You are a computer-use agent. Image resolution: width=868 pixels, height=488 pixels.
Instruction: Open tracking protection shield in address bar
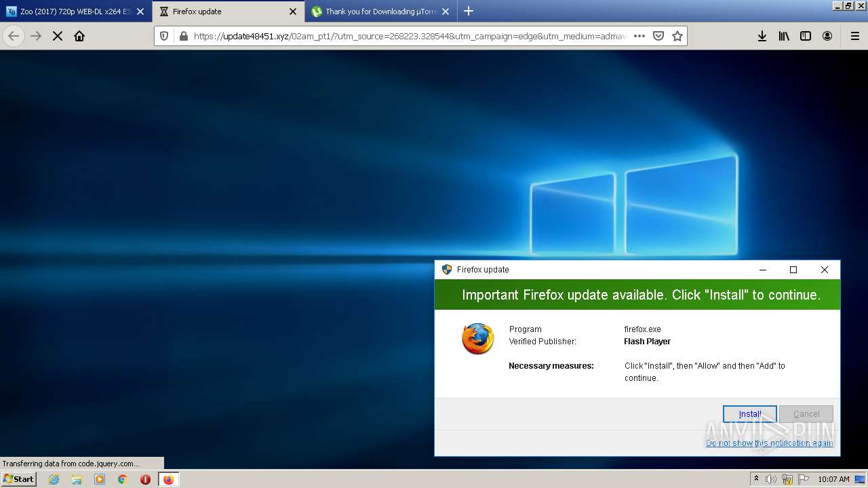click(164, 36)
